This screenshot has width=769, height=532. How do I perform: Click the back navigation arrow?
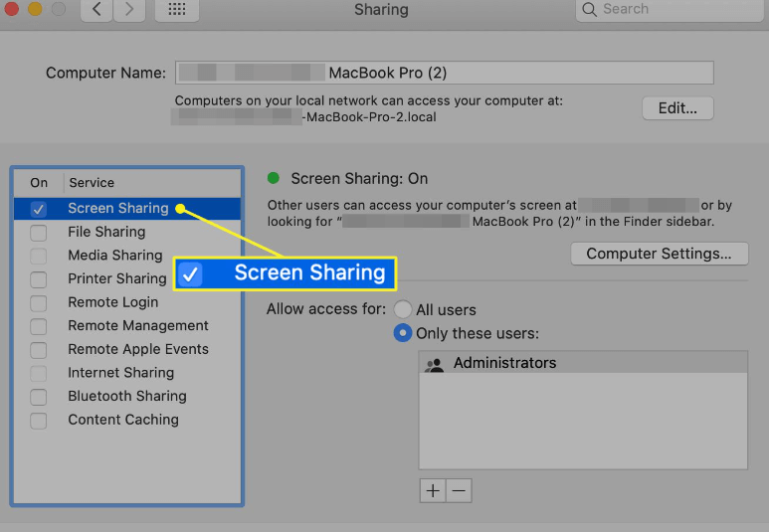96,9
